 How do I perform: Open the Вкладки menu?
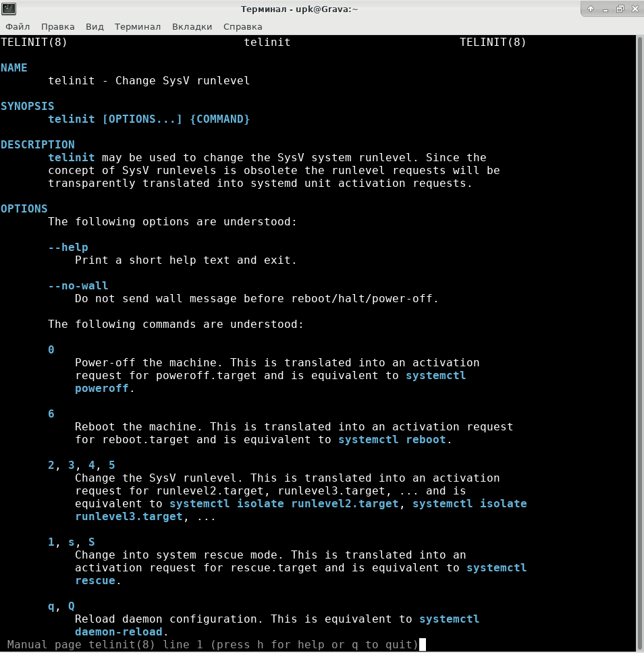(x=192, y=27)
